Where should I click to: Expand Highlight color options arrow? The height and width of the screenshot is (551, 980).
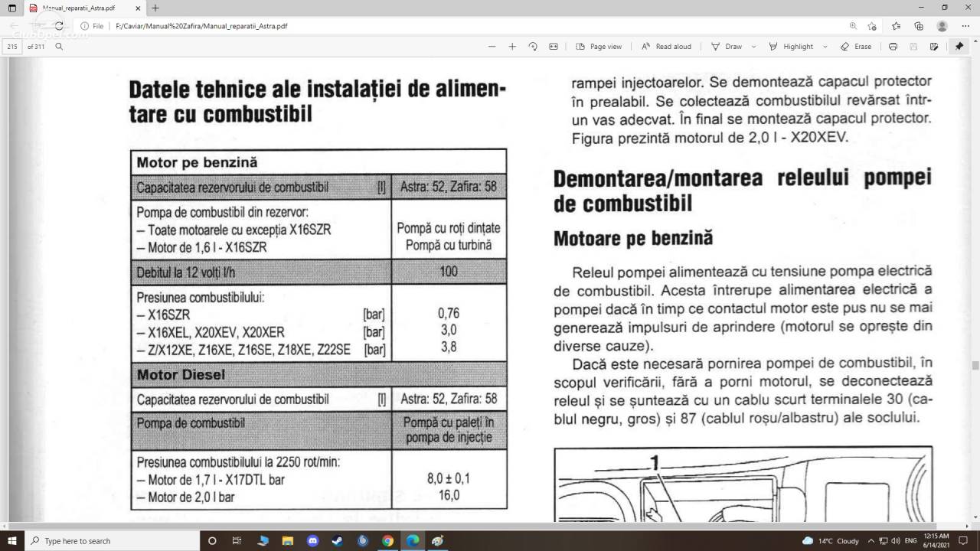click(x=825, y=47)
